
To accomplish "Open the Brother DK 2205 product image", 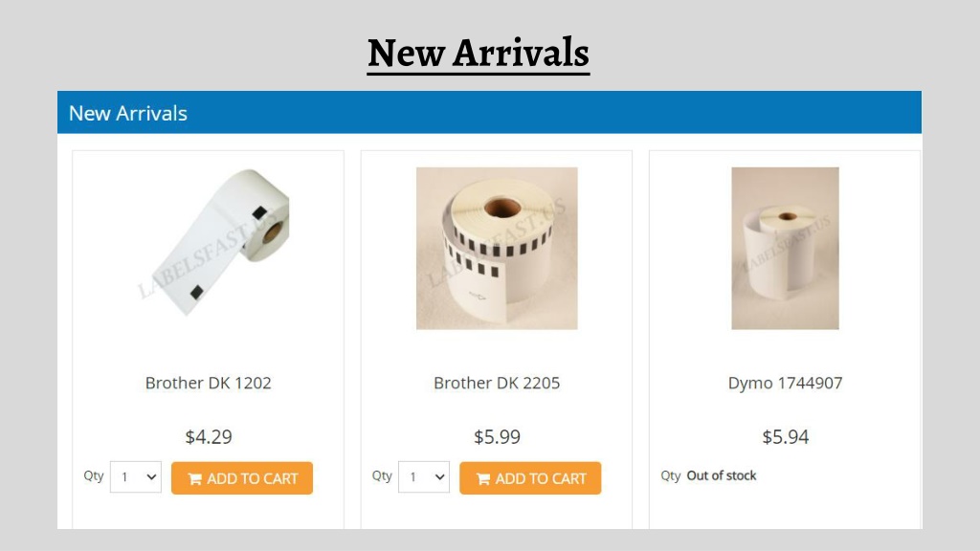I will tap(497, 248).
